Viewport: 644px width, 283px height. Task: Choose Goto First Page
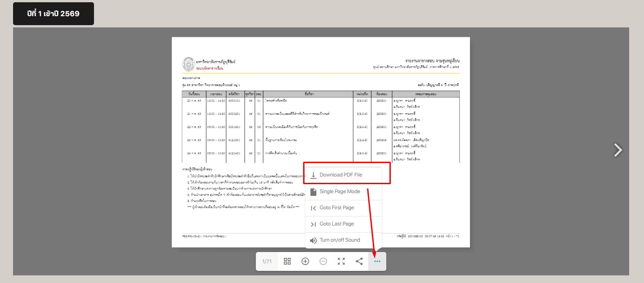click(344, 208)
